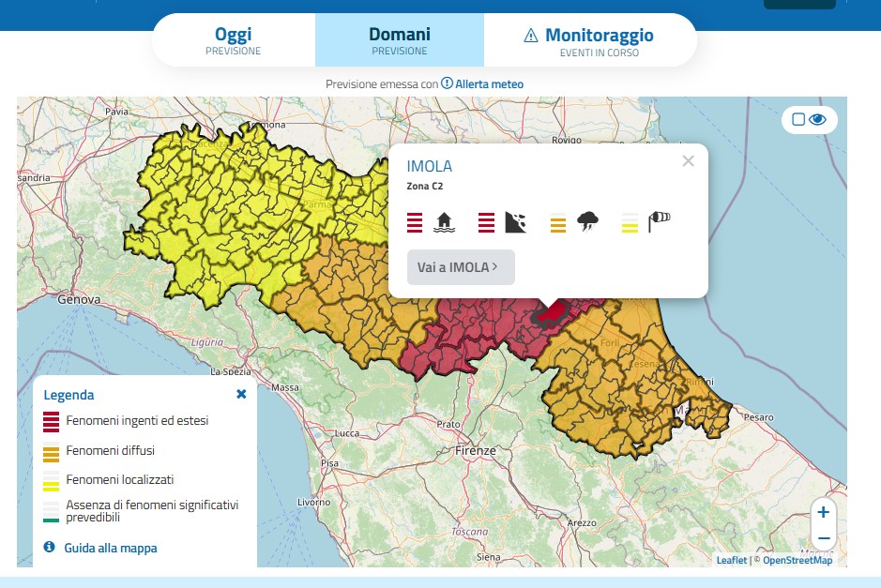Click the Arezzo city label on map
This screenshot has height=588, width=881.
click(x=582, y=523)
